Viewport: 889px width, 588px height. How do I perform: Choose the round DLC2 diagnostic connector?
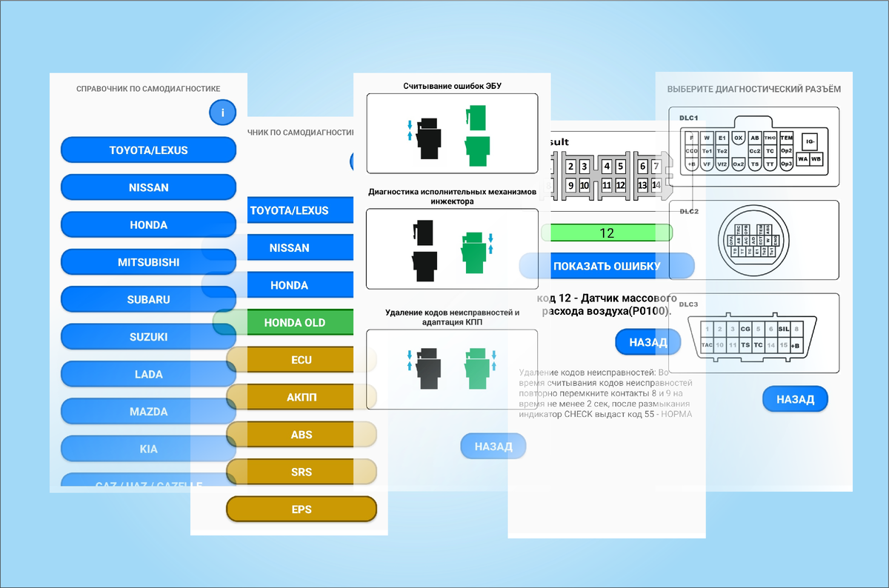pyautogui.click(x=753, y=240)
